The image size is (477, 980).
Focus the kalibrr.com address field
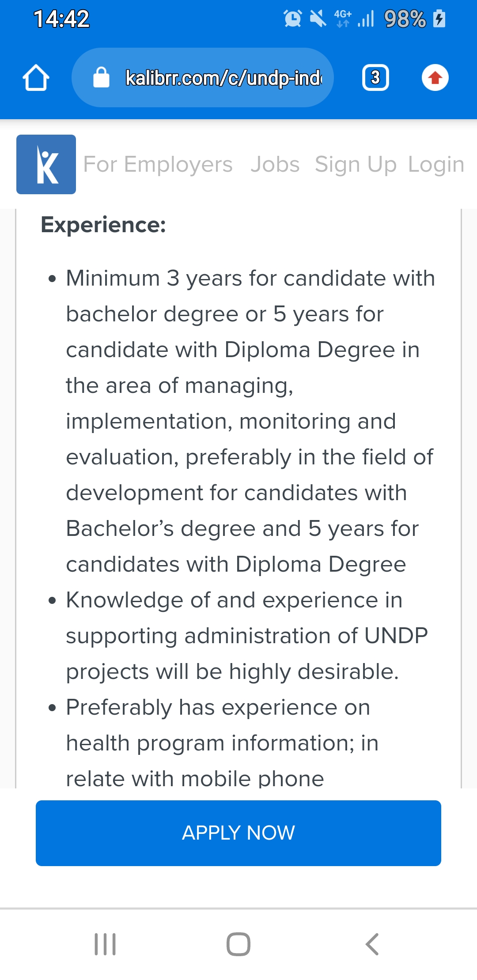[x=223, y=78]
